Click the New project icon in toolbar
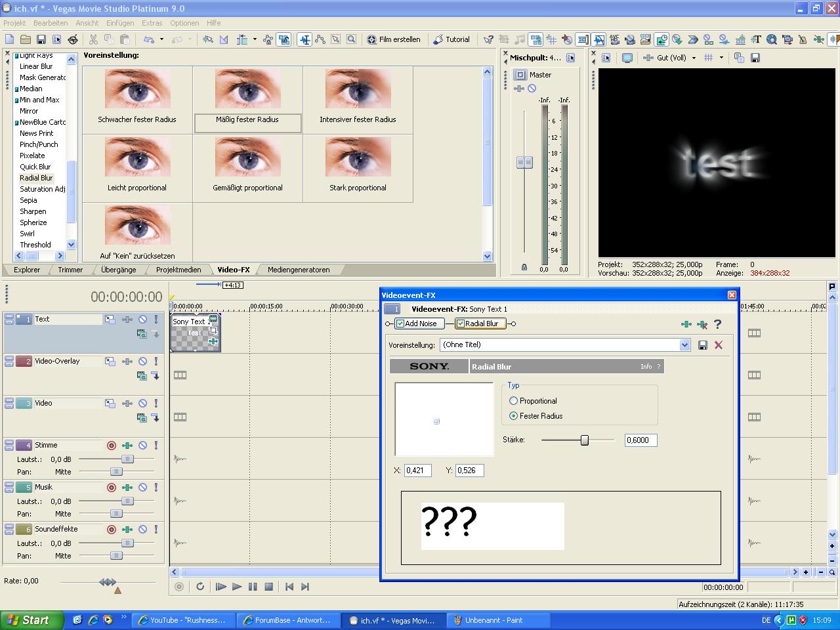840x630 pixels. tap(10, 39)
